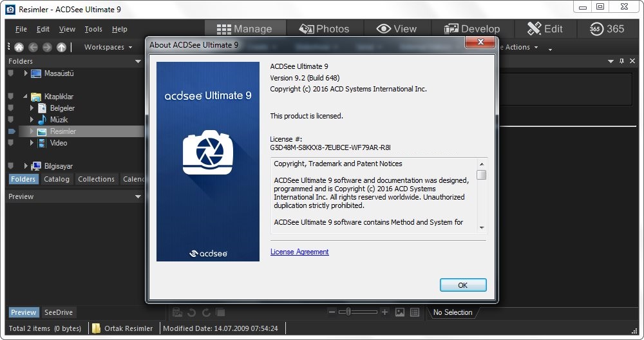This screenshot has height=340, width=644.
Task: Click the Ortak Resimler folder icon in status bar
Action: pos(96,328)
